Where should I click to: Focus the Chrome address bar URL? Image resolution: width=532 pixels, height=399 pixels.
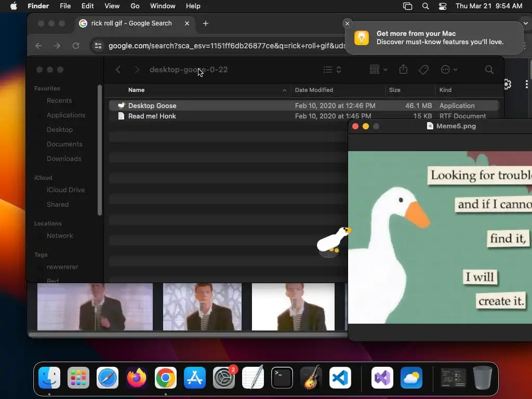click(227, 46)
